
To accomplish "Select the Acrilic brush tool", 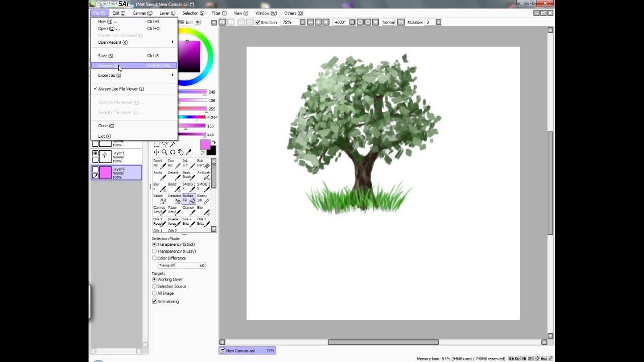I will point(159,175).
